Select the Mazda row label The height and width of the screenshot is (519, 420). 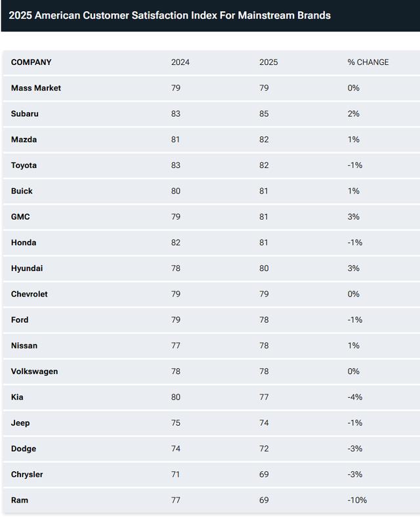[x=24, y=140]
